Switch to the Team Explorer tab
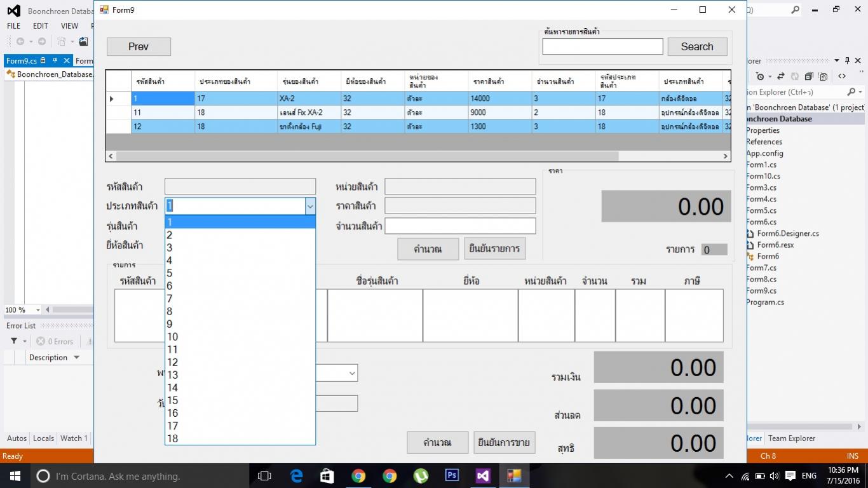Viewport: 868px width, 488px height. pyautogui.click(x=792, y=438)
